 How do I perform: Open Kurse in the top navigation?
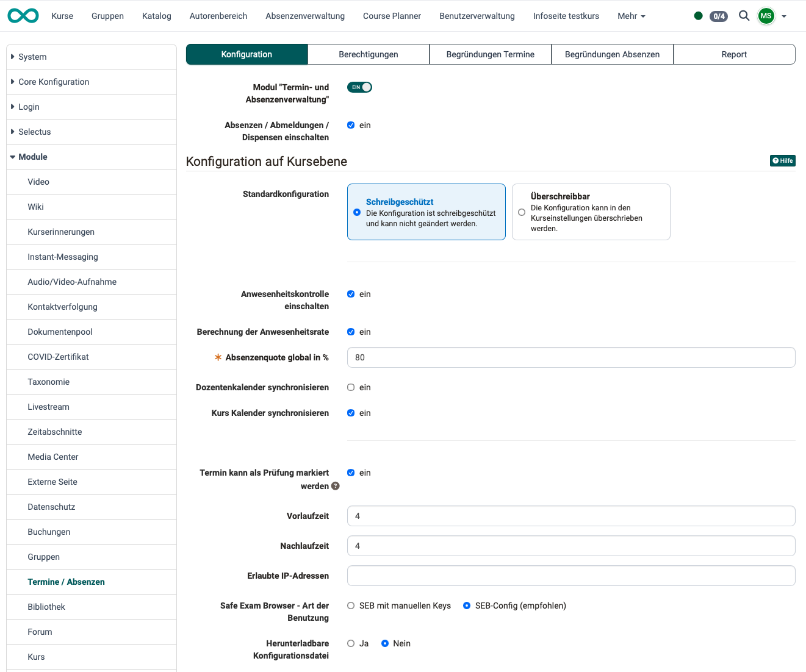click(x=62, y=16)
